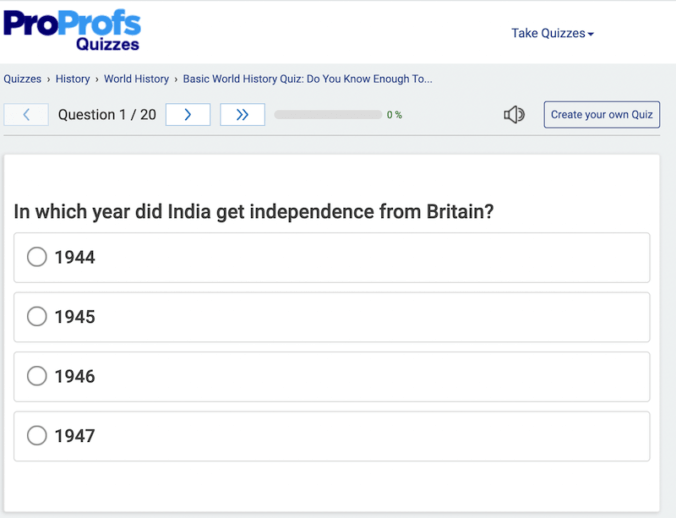Open the World History breadcrumb
This screenshot has width=676, height=518.
136,79
